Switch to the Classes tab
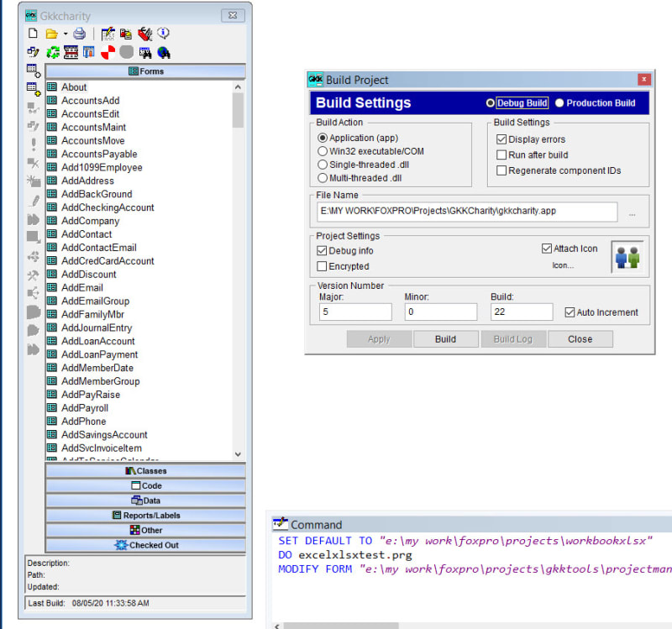672x629 pixels. pos(145,471)
